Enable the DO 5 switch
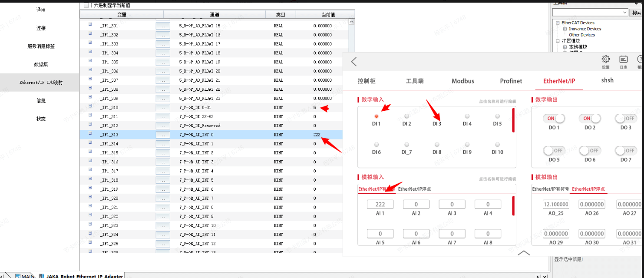644x278 pixels. pos(553,151)
